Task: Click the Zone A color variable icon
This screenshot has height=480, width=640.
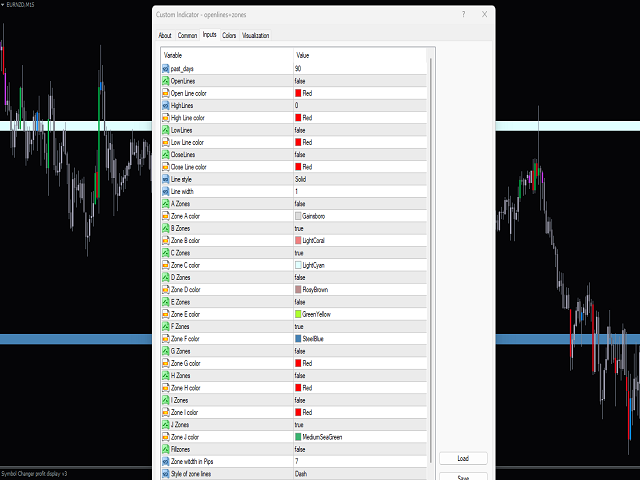Action: pyautogui.click(x=165, y=216)
